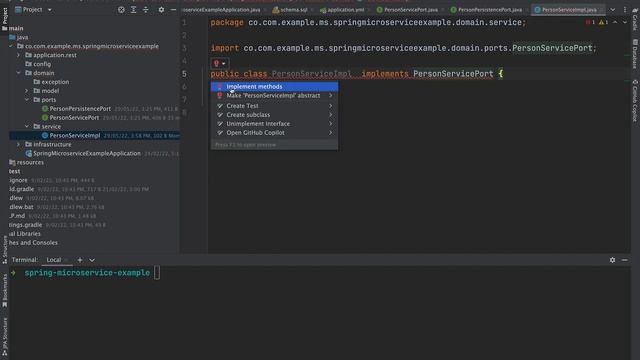Image resolution: width=640 pixels, height=360 pixels.
Task: Open terminal session options dropdown
Action: click(x=92, y=260)
